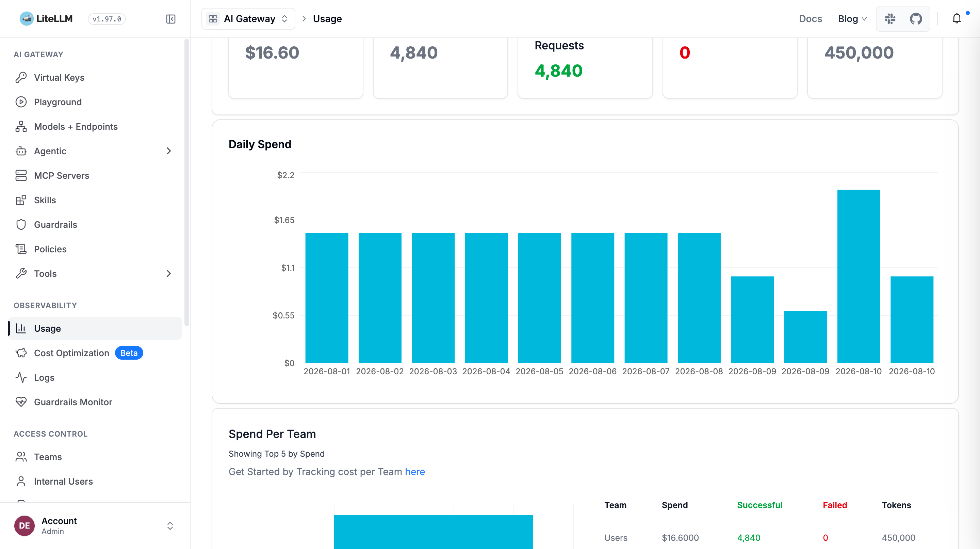Viewport: 980px width, 549px height.
Task: Open Virtual Keys page
Action: pyautogui.click(x=95, y=77)
